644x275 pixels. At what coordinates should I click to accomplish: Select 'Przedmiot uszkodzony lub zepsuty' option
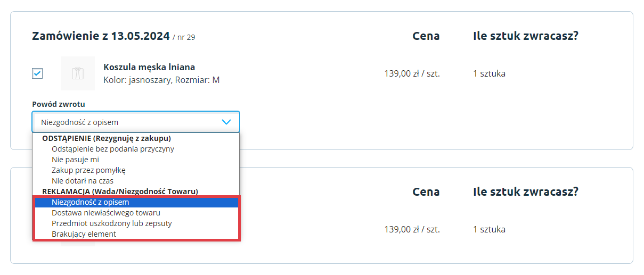point(112,223)
